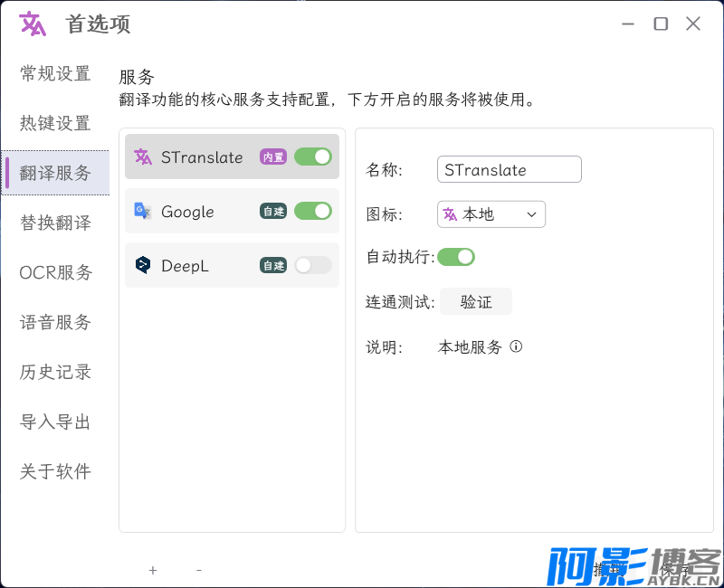Click the 内置 badge on STranslate row

[273, 156]
